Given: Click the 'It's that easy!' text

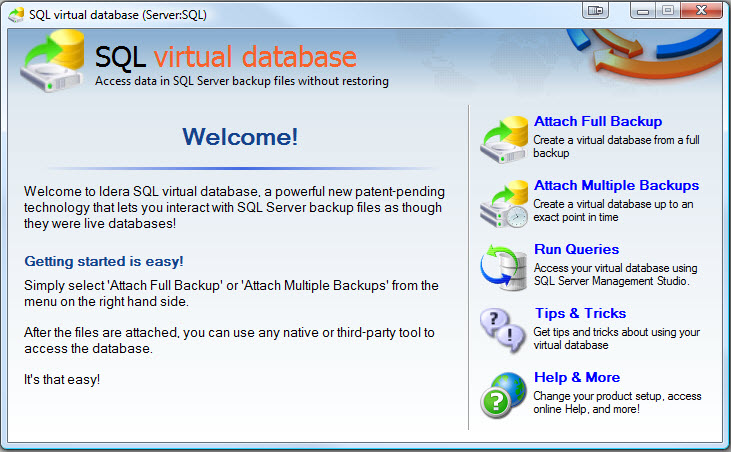Looking at the screenshot, I should coord(62,379).
